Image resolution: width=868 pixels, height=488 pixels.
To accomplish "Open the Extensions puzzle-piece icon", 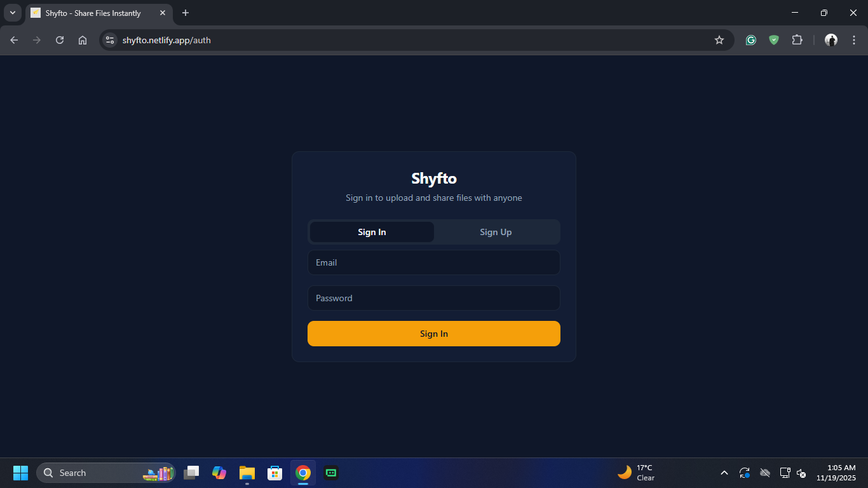I will pyautogui.click(x=797, y=39).
